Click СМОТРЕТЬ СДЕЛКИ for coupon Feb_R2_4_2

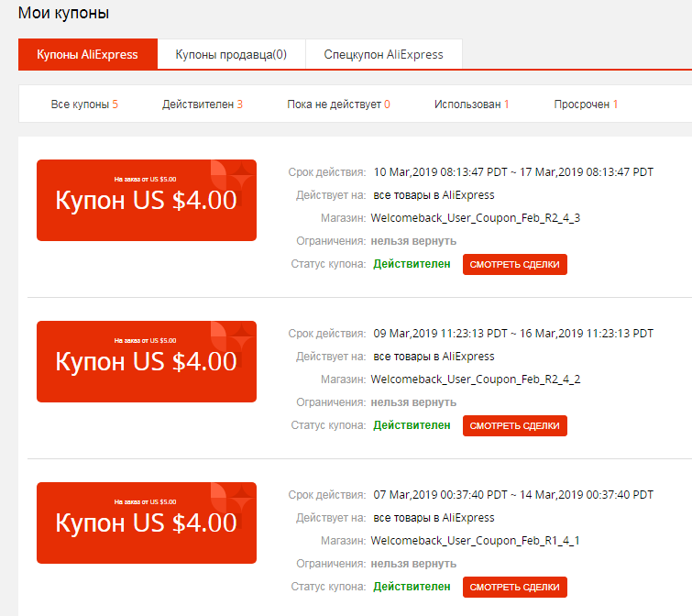point(514,426)
